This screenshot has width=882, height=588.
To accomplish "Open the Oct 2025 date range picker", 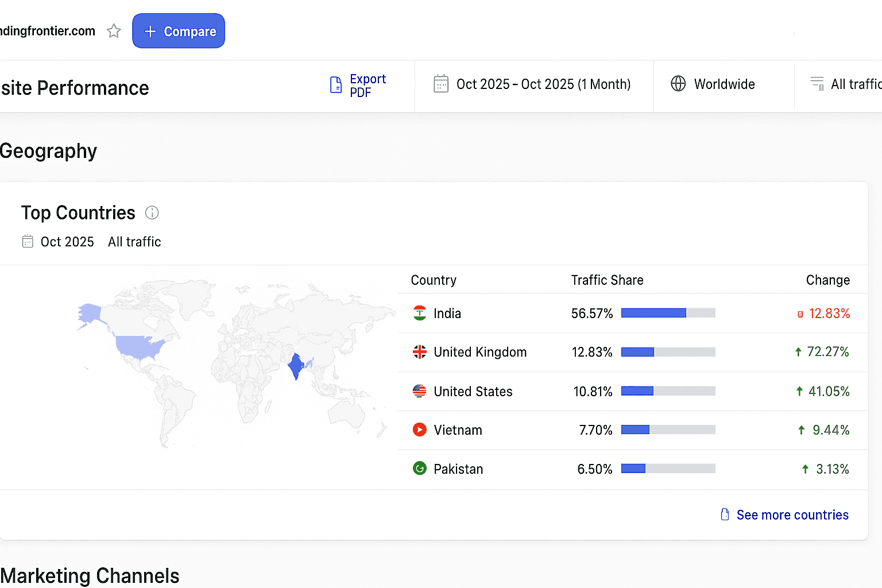I will (x=533, y=84).
